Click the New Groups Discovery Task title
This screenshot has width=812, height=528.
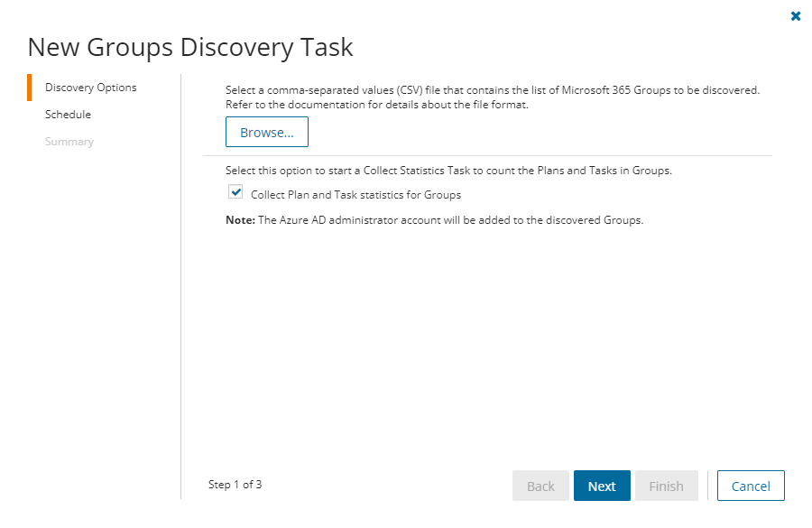click(190, 47)
